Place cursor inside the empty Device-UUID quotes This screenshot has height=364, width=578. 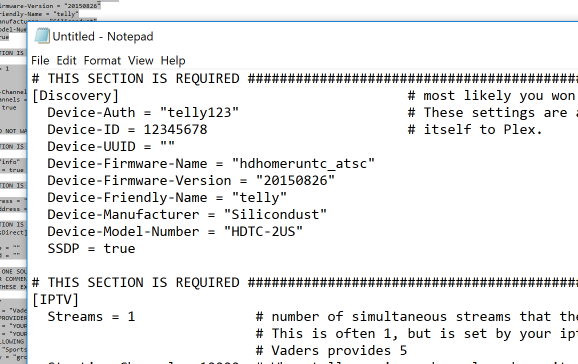(x=167, y=144)
